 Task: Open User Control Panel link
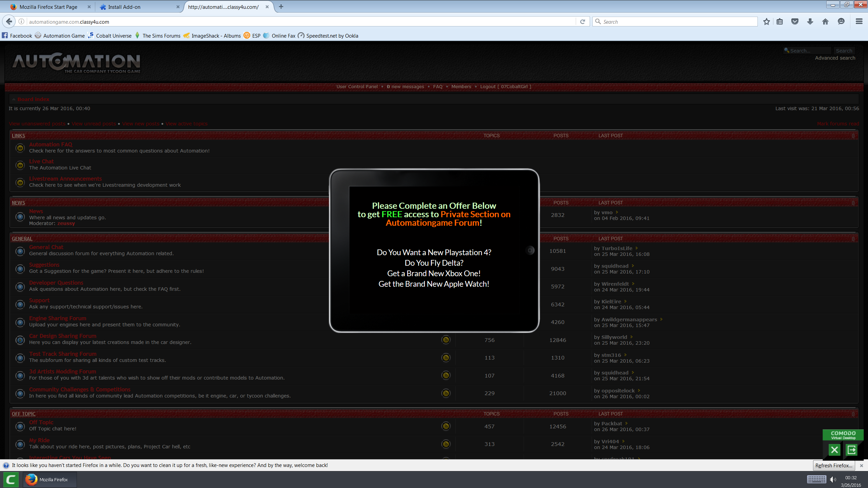coord(357,87)
